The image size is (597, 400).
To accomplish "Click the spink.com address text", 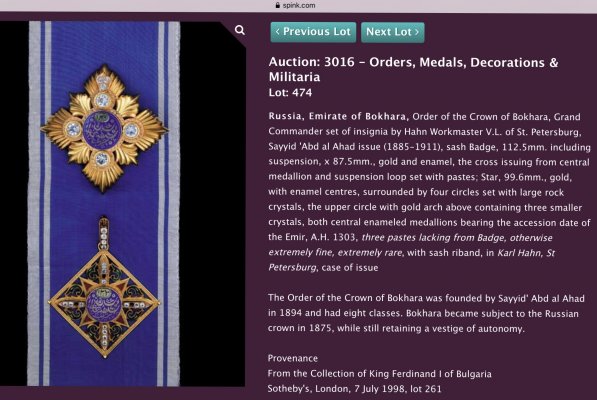I will [299, 5].
